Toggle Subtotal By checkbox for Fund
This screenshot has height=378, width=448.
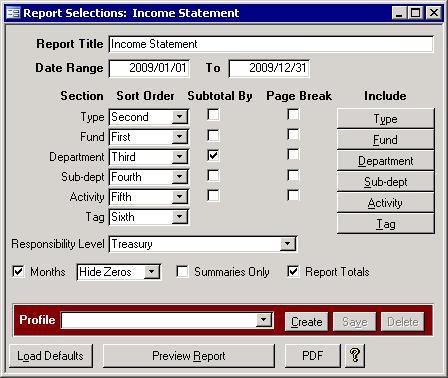click(x=213, y=135)
